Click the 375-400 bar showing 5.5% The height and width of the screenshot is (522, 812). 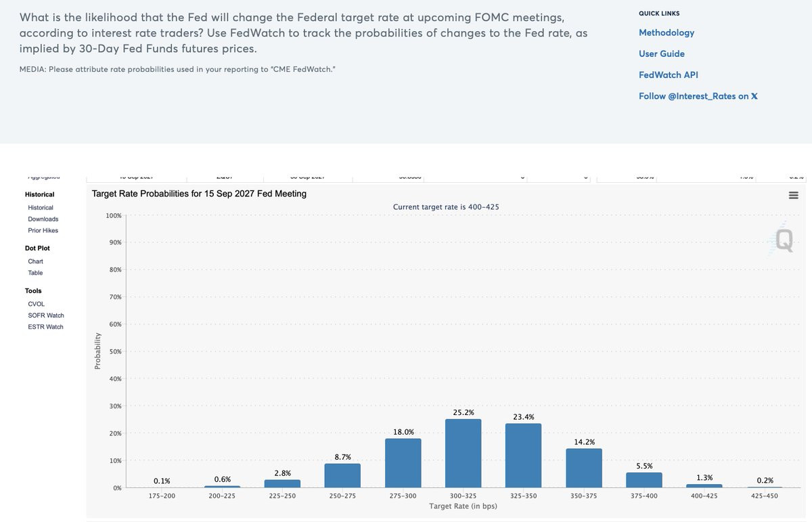(x=644, y=481)
